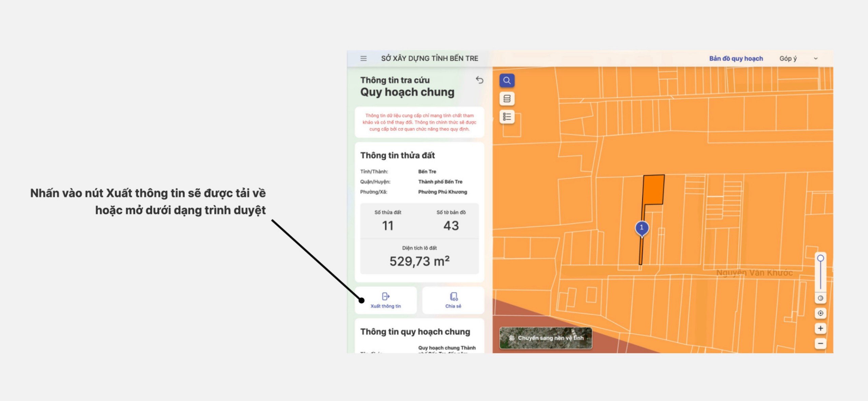
Task: Click the parcel area value 529,73 m²
Action: point(420,261)
